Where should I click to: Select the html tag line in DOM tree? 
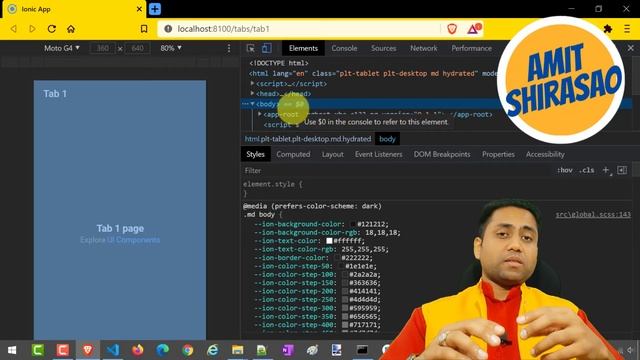pos(373,73)
